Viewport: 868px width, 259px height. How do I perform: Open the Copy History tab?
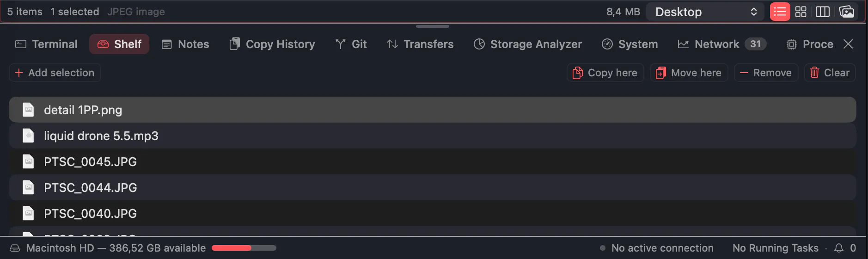(x=272, y=44)
